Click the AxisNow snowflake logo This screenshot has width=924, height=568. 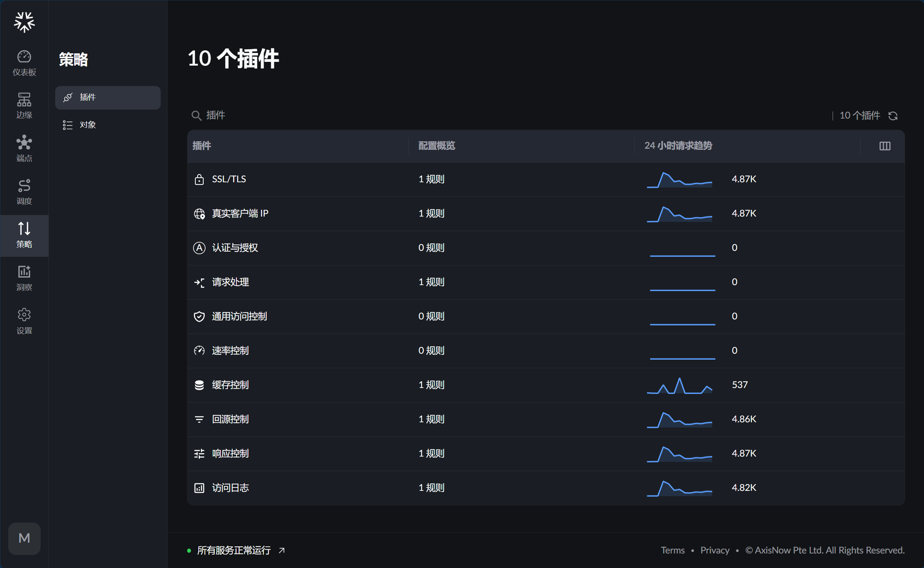click(x=25, y=22)
